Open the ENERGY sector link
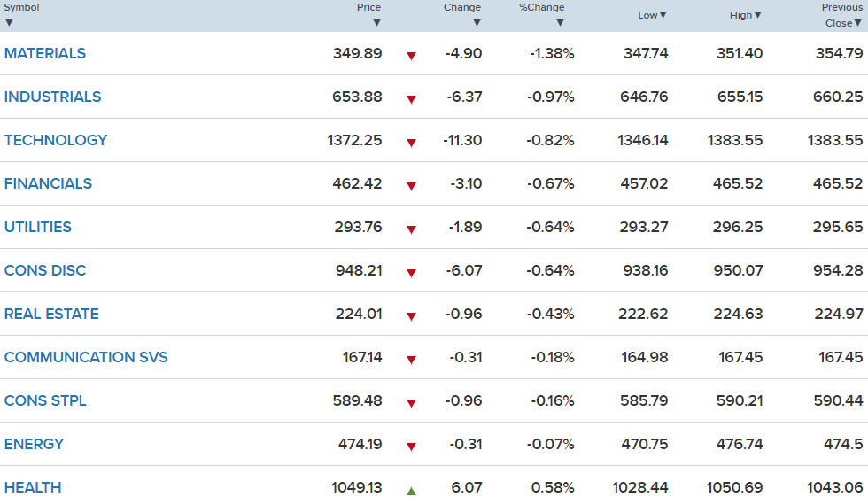This screenshot has height=497, width=868. (x=34, y=444)
